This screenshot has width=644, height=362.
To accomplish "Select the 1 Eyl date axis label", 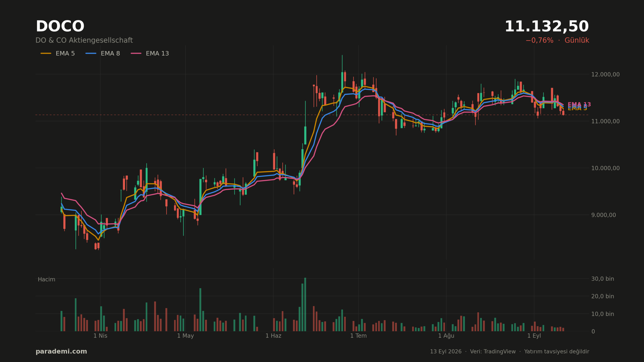I will click(534, 336).
